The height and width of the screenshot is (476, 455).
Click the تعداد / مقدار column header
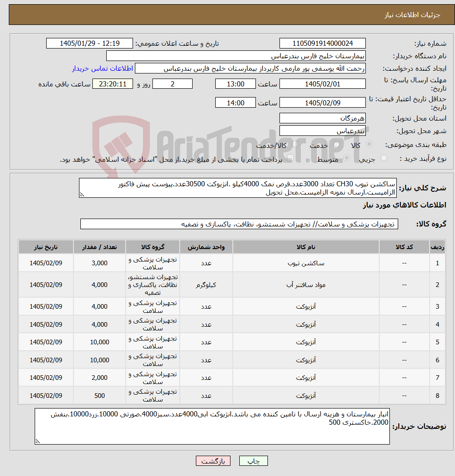(x=99, y=247)
